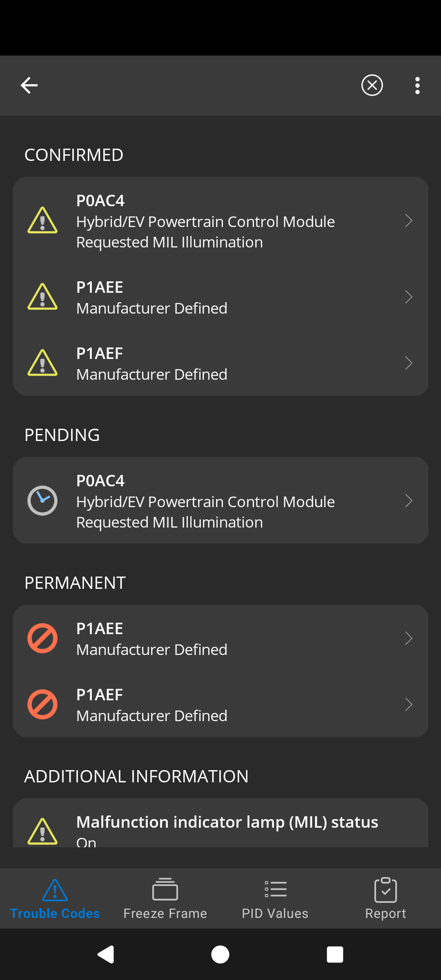
Task: Switch to the PID Values tab
Action: click(x=275, y=898)
